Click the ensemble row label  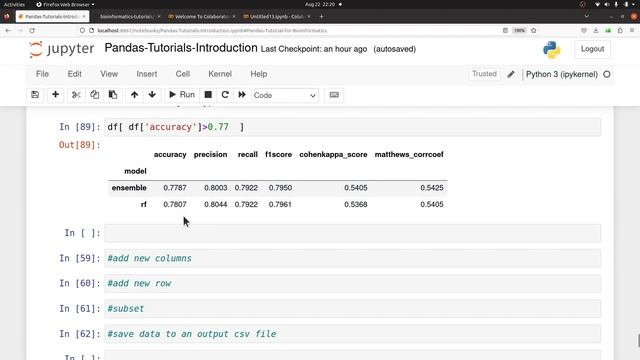[129, 188]
